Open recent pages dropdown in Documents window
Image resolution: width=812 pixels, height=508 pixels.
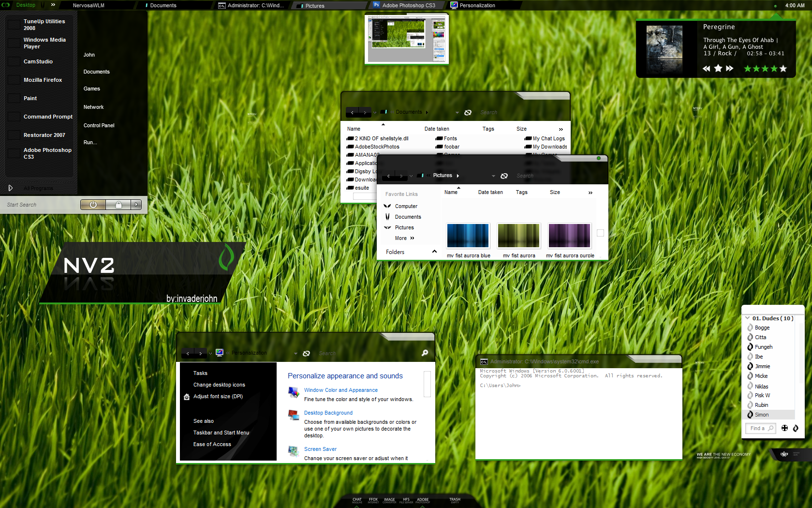click(x=375, y=113)
